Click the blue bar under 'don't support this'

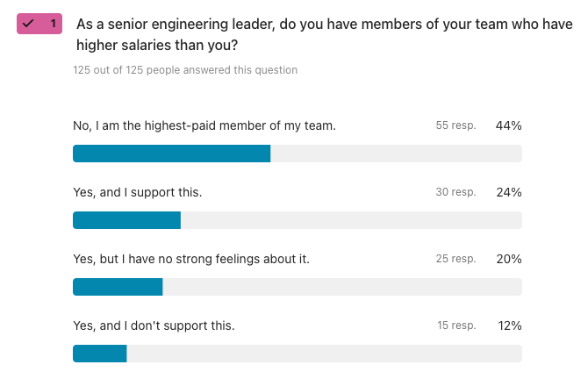click(100, 354)
